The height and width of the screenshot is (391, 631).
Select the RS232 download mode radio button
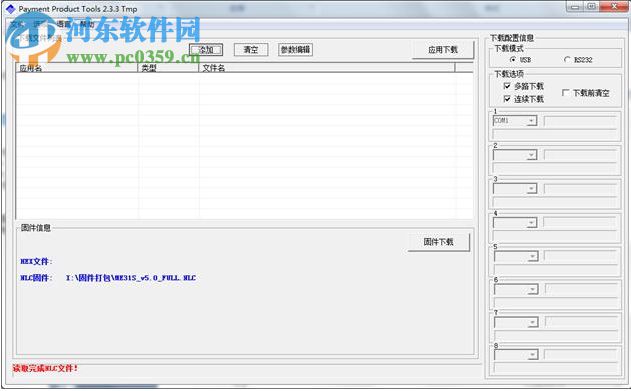pyautogui.click(x=567, y=60)
